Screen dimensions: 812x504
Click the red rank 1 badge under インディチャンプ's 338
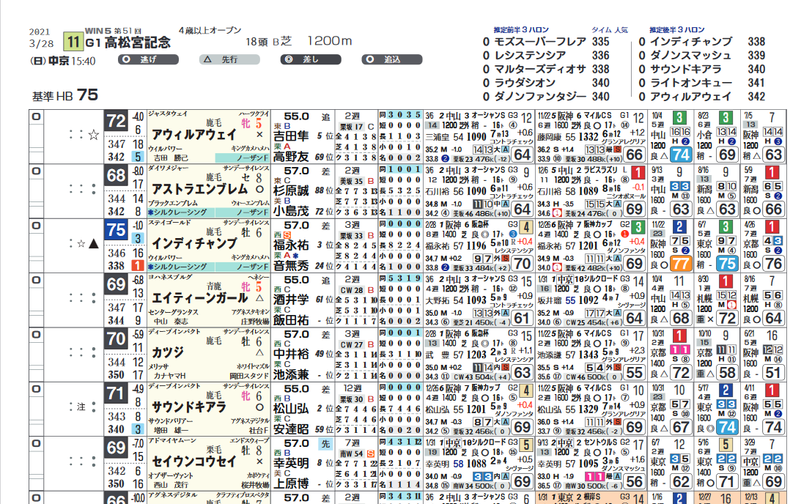pos(137,265)
